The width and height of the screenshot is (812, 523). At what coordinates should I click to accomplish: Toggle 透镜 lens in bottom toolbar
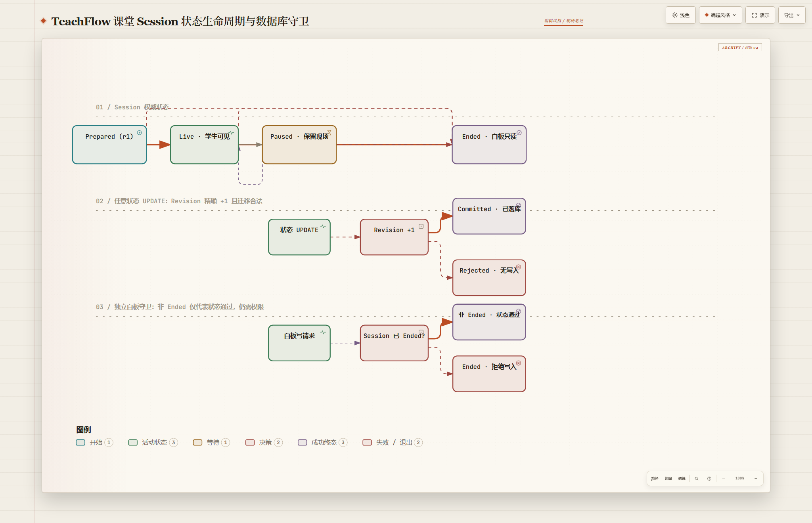682,479
